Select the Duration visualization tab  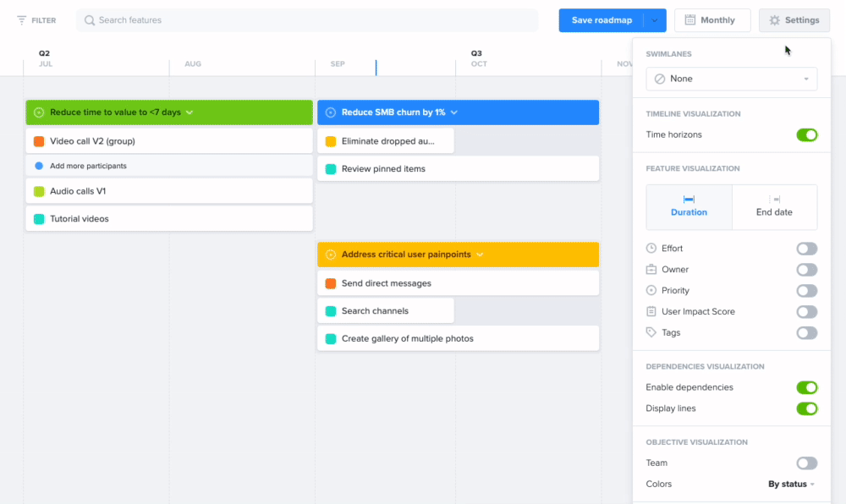(x=689, y=207)
